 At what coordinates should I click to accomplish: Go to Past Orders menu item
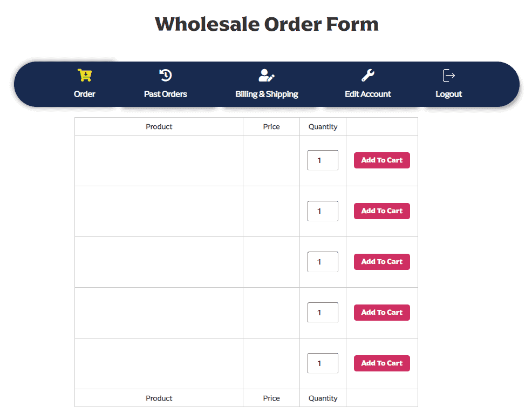[x=166, y=94]
